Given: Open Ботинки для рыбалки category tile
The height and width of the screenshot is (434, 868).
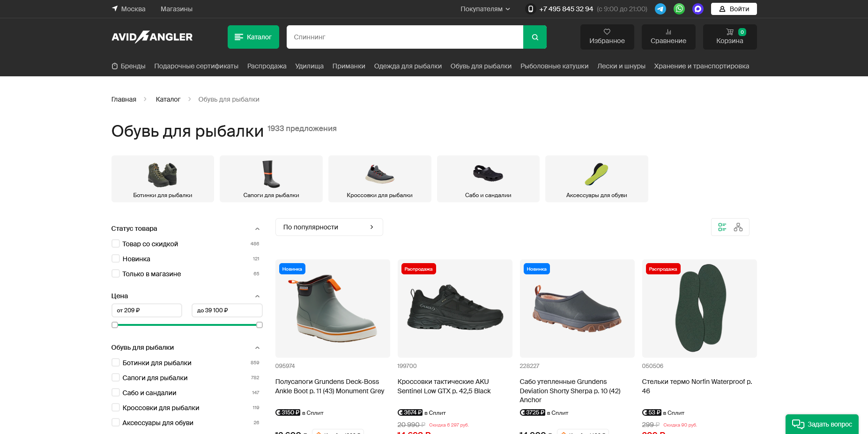Looking at the screenshot, I should pos(163,179).
